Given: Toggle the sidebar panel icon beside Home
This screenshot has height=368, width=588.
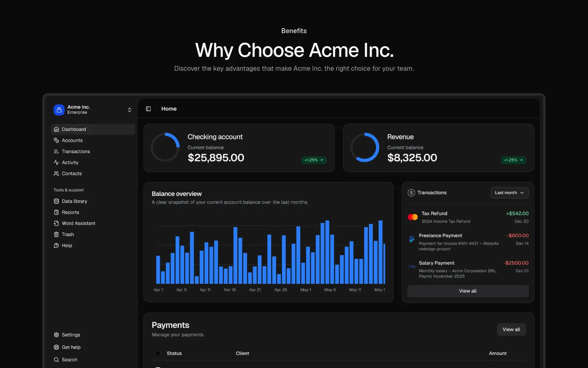Looking at the screenshot, I should 148,109.
